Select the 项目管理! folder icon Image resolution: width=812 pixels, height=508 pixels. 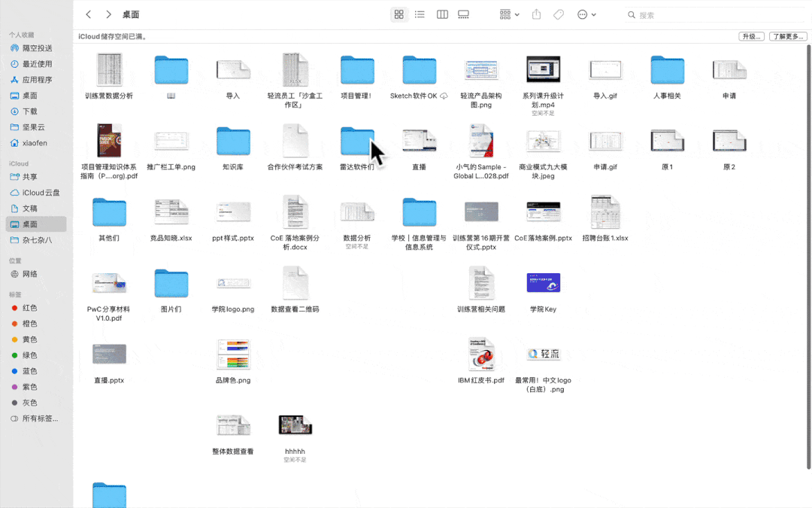pyautogui.click(x=357, y=70)
